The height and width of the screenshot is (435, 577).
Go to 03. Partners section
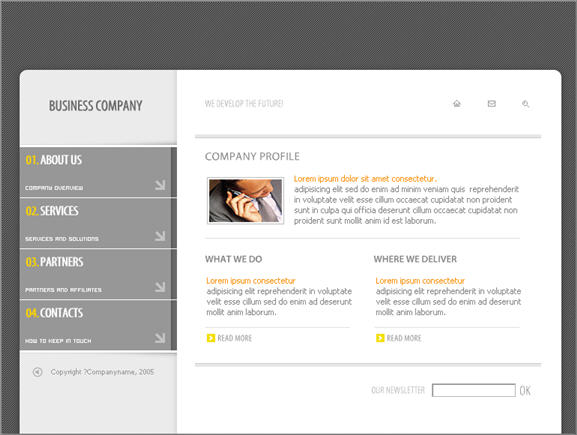click(54, 262)
